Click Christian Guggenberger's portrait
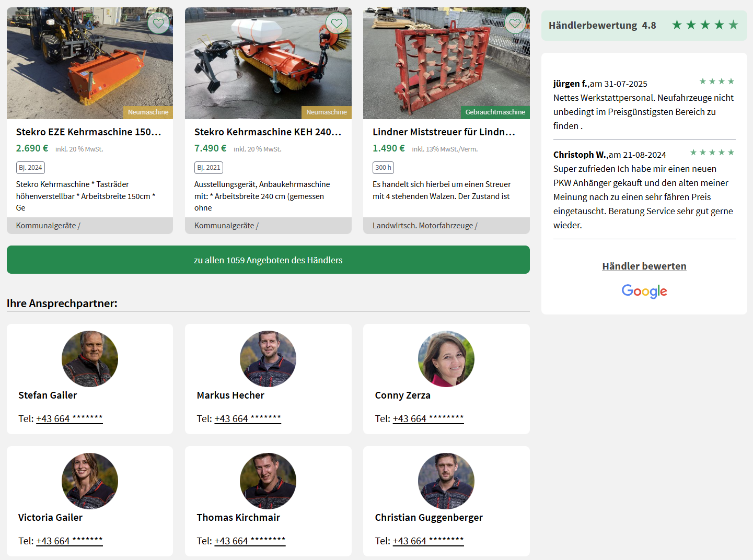 pyautogui.click(x=446, y=481)
